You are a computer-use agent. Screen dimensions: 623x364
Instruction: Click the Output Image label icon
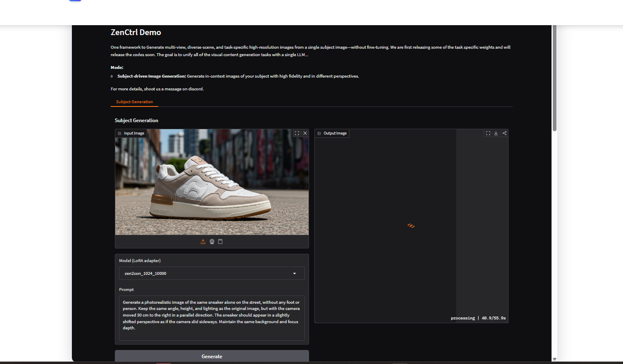click(319, 133)
